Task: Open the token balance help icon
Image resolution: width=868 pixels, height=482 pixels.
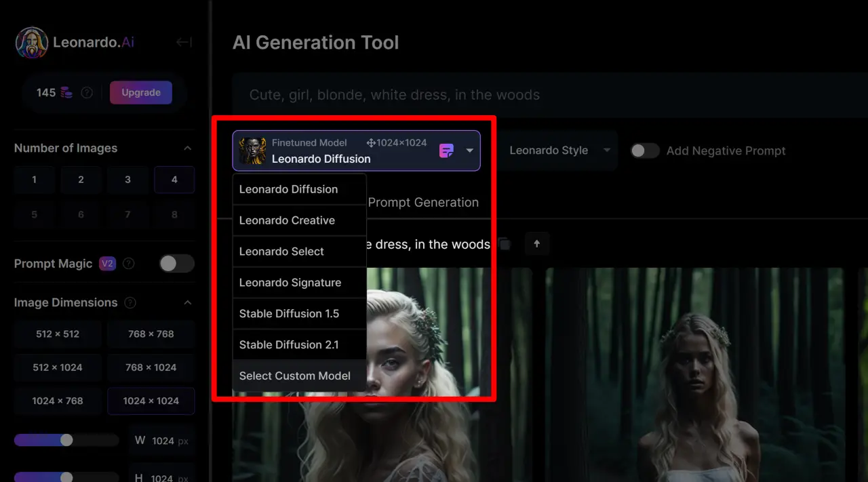Action: pyautogui.click(x=87, y=93)
